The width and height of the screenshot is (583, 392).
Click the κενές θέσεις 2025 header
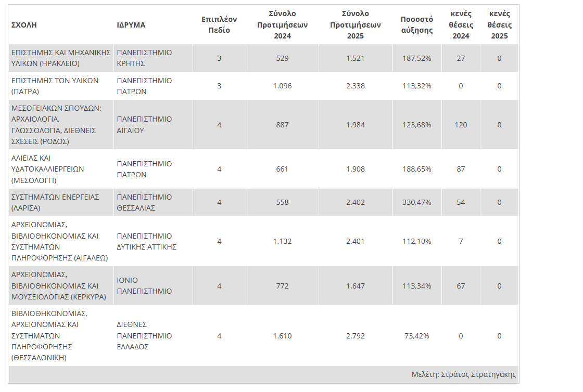click(x=499, y=24)
